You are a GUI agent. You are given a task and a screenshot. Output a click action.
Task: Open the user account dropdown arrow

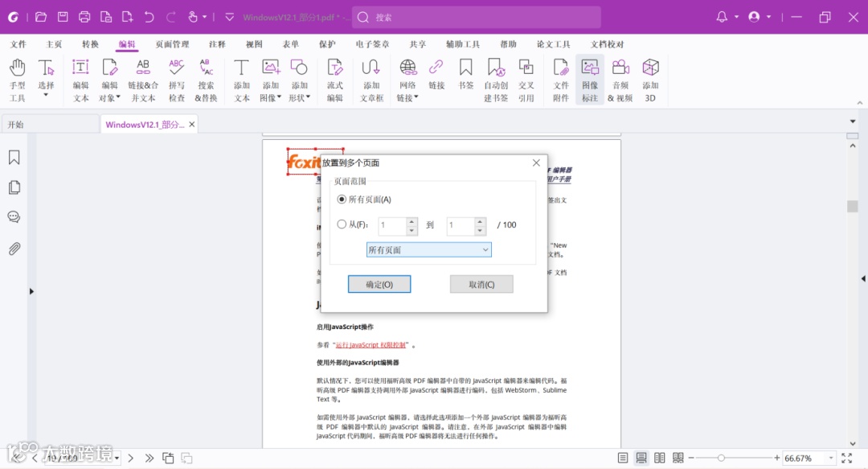click(768, 17)
